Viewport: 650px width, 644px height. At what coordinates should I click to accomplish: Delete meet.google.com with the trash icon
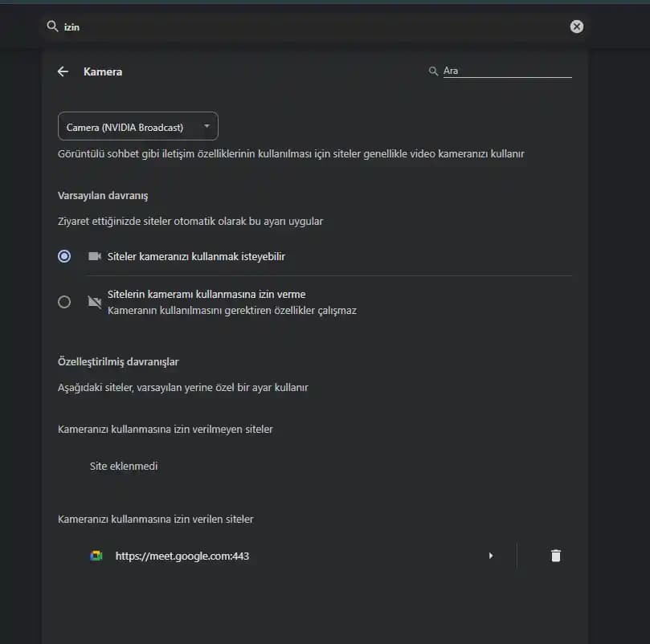(x=555, y=556)
